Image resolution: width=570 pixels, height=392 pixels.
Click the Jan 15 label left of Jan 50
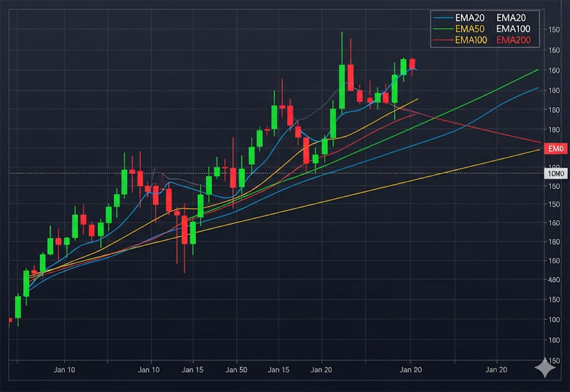193,371
